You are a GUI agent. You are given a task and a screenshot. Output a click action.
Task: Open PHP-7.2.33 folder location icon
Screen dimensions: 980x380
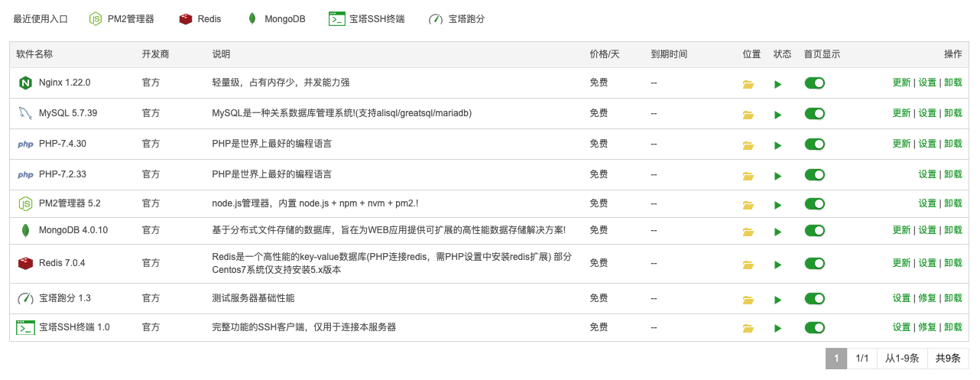tap(748, 176)
